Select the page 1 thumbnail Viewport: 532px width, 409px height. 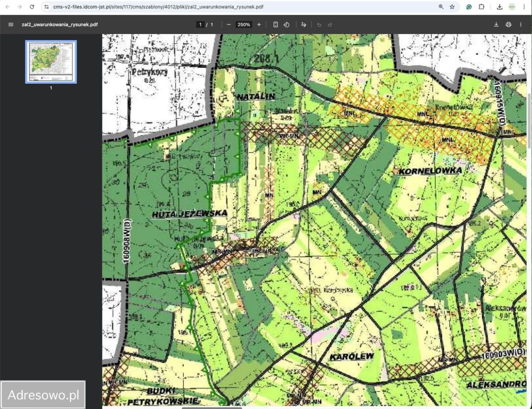(51, 62)
